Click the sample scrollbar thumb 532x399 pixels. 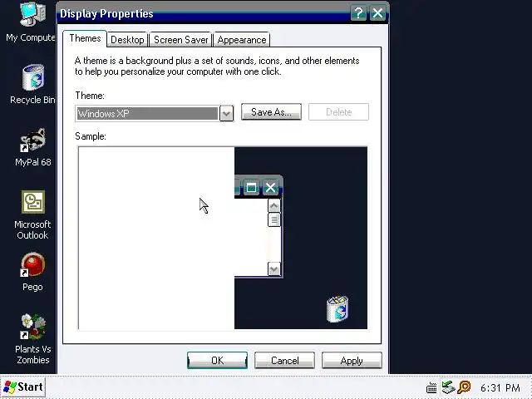(273, 219)
